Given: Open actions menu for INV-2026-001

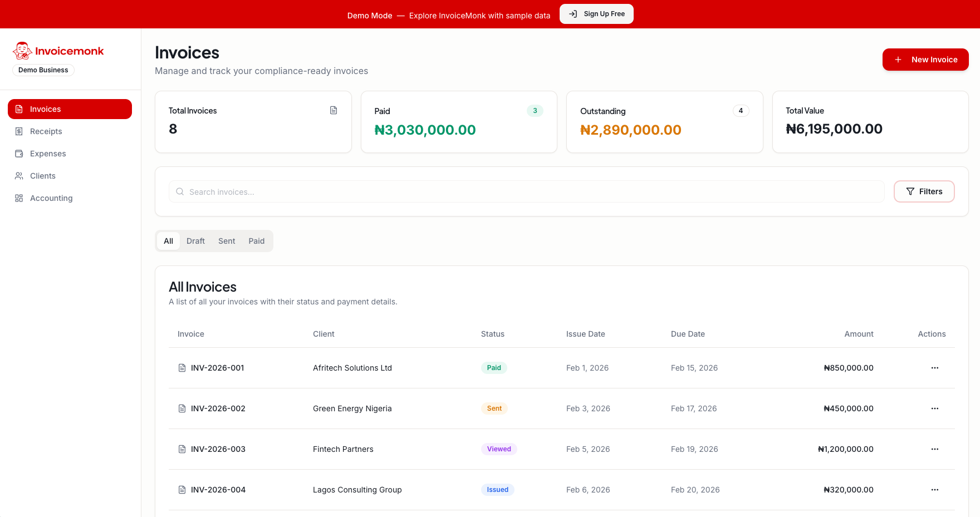Looking at the screenshot, I should pyautogui.click(x=935, y=368).
